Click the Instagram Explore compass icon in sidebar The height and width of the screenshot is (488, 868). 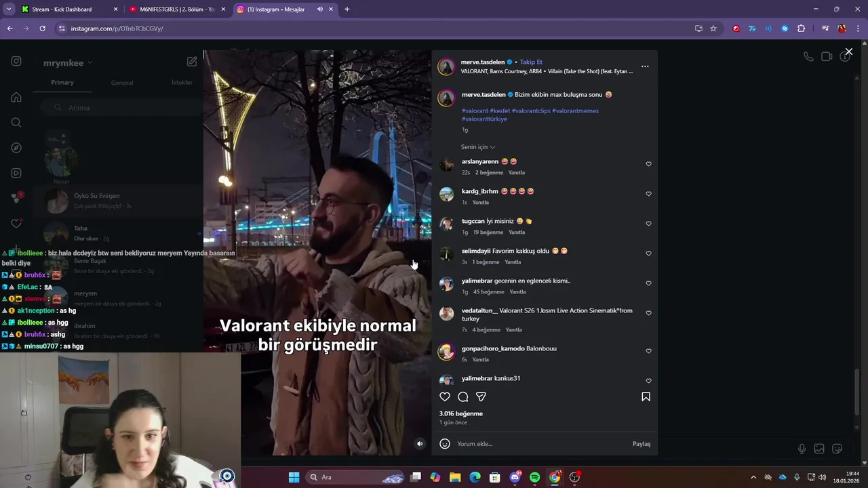[x=16, y=148]
